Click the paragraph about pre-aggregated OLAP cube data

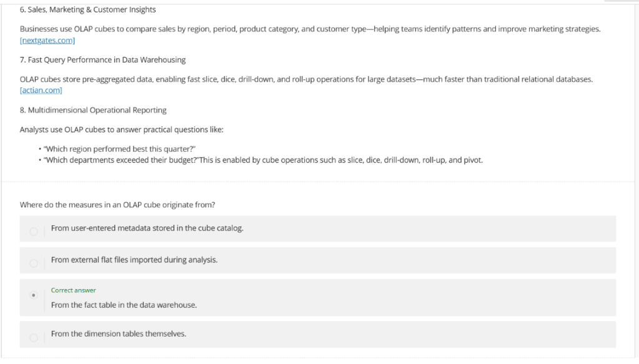(306, 79)
